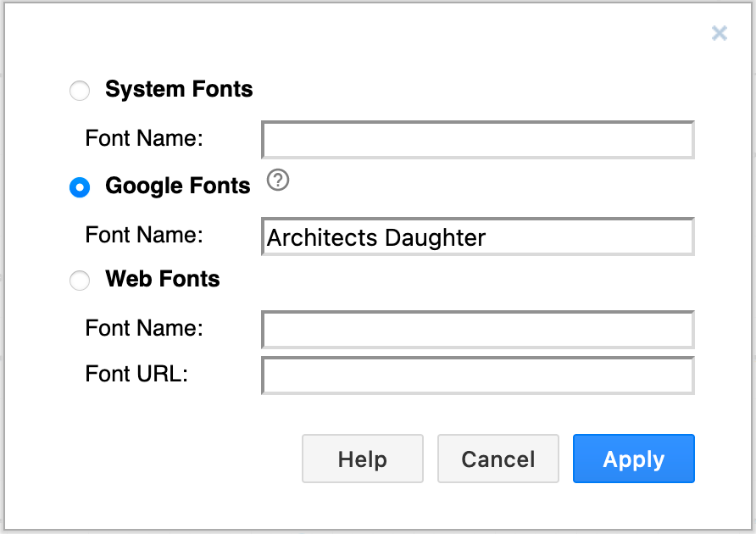Click the Web Fonts label text
Image resolution: width=756 pixels, height=534 pixels.
[x=161, y=279]
